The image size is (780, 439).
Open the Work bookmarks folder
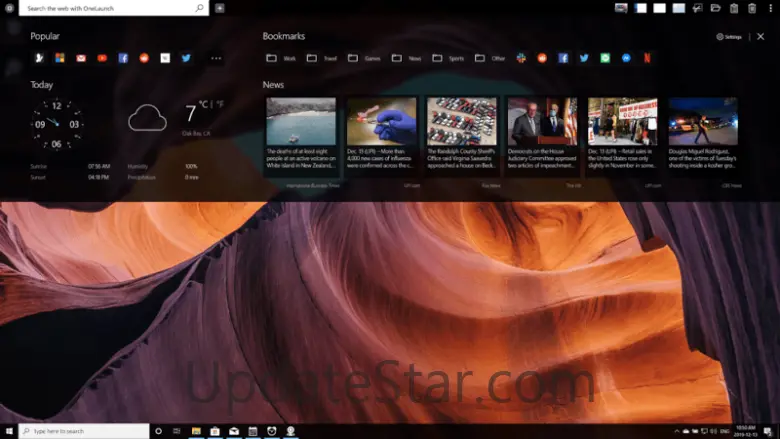(282, 58)
